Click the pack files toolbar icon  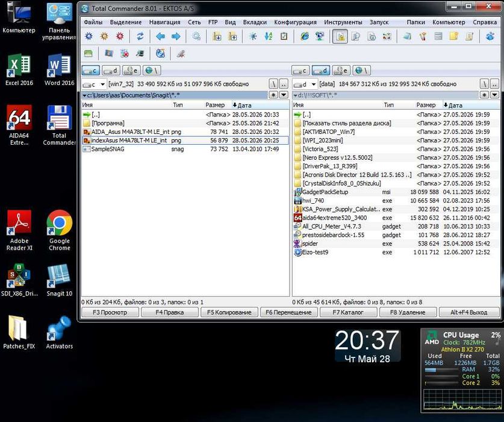click(217, 36)
